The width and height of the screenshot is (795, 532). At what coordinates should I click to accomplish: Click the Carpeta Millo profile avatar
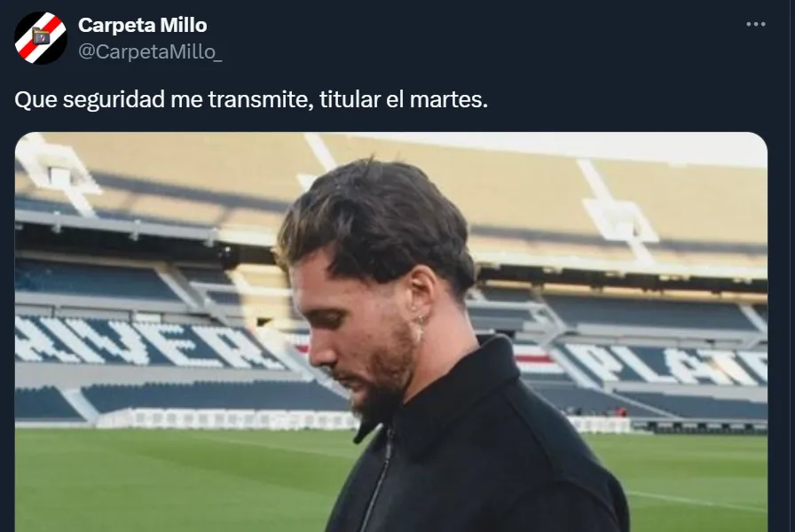[x=41, y=38]
